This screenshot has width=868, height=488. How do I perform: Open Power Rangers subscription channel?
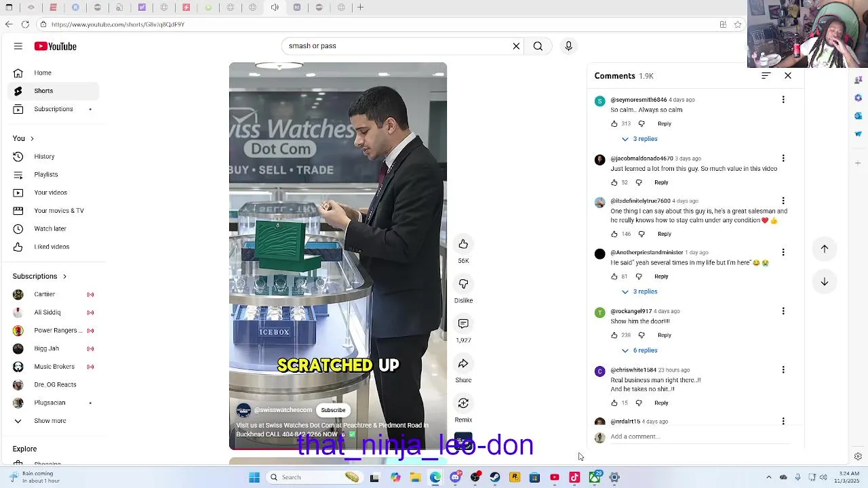click(x=54, y=331)
